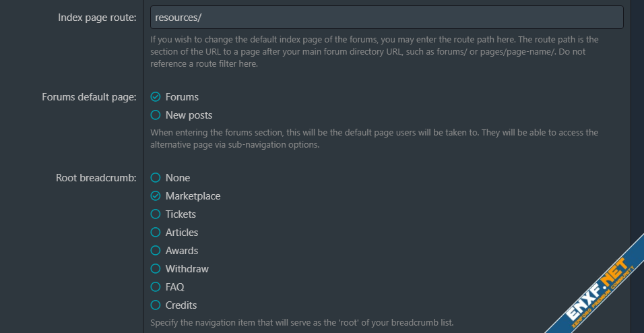The height and width of the screenshot is (333, 644).
Task: Select the Tickets breadcrumb option
Action: [156, 214]
